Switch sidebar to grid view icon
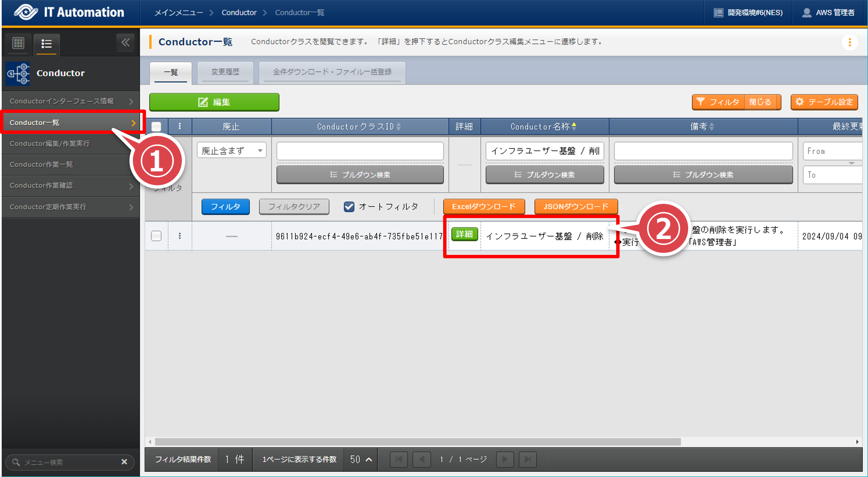The height and width of the screenshot is (477, 868). tap(18, 43)
